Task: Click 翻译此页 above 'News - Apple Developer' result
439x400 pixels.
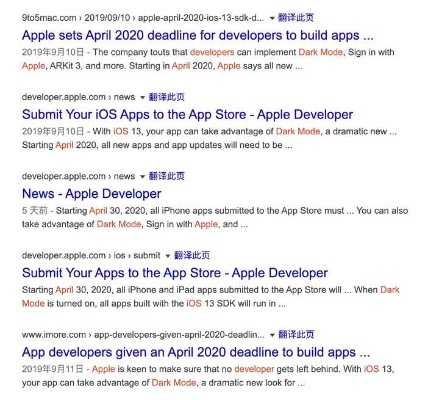Action: 166,176
